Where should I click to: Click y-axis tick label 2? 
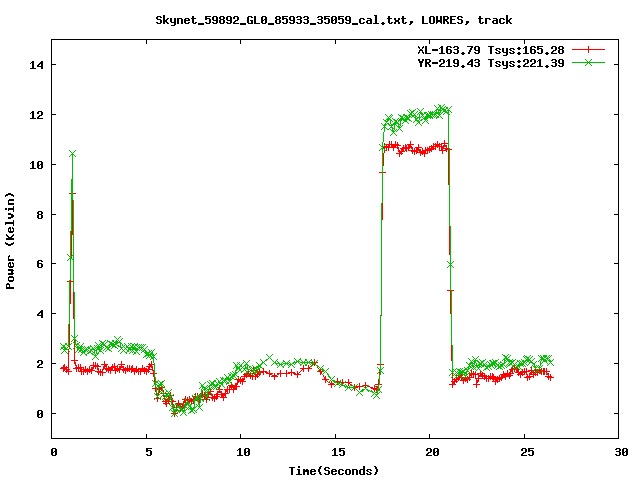pos(40,364)
